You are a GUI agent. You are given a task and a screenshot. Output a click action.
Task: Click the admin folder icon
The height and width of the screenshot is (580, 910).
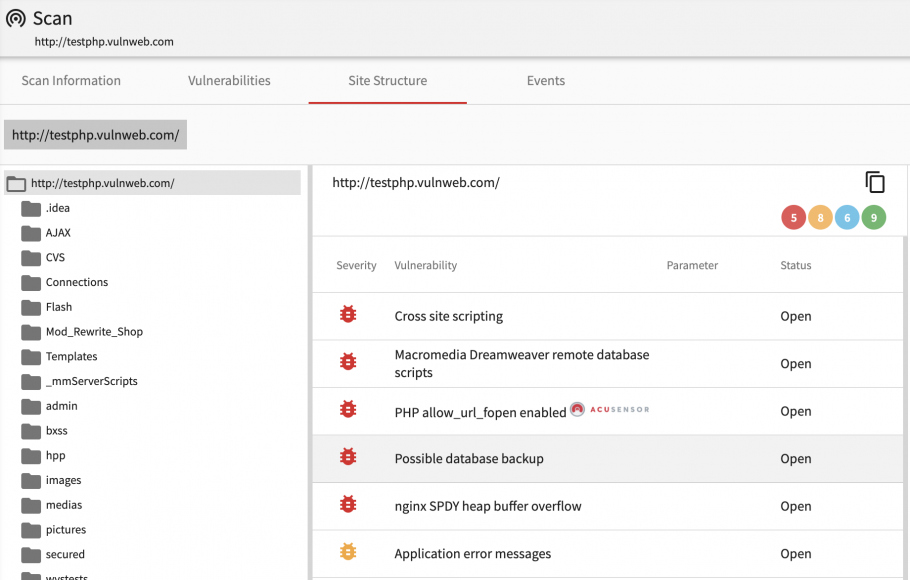31,406
